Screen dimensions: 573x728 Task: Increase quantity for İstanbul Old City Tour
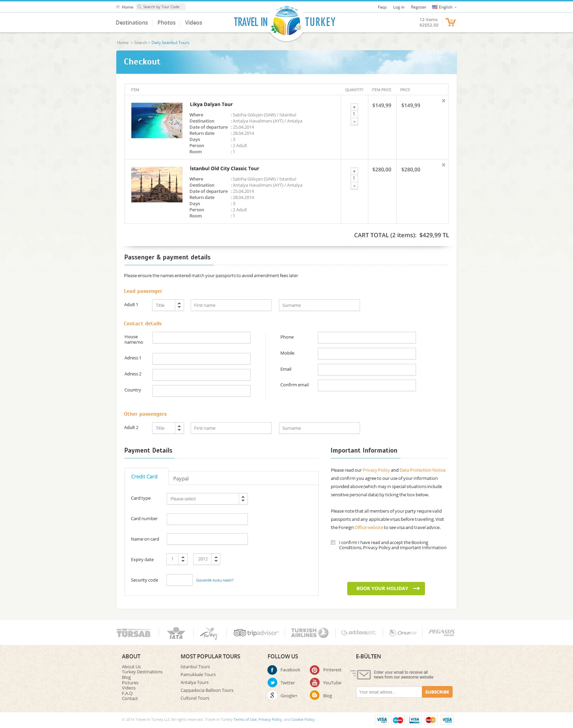(354, 171)
